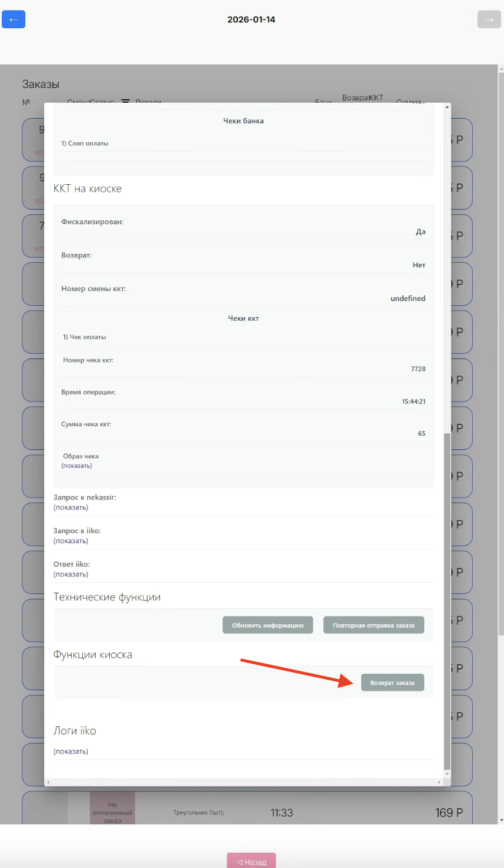Click the 'Возврат заказа' refund button
The image size is (504, 868).
[x=392, y=683]
